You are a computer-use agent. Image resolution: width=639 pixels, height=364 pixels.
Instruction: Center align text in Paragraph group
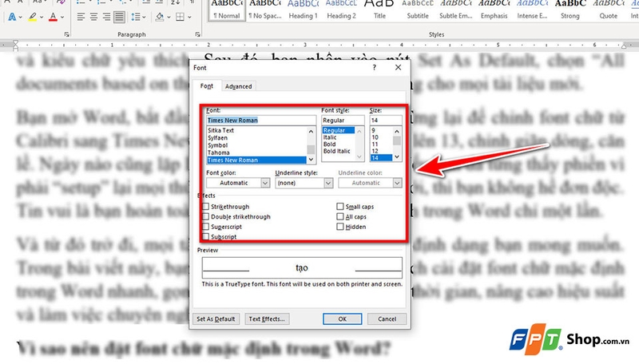[x=93, y=17]
